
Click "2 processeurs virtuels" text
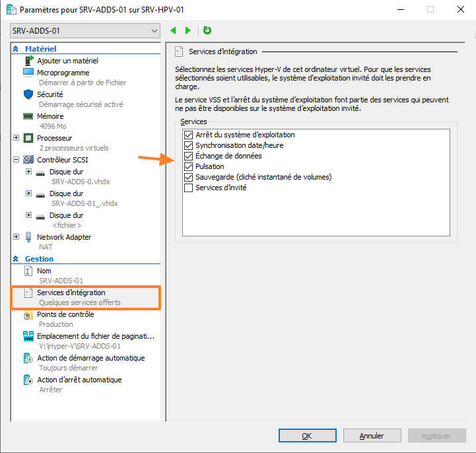74,148
